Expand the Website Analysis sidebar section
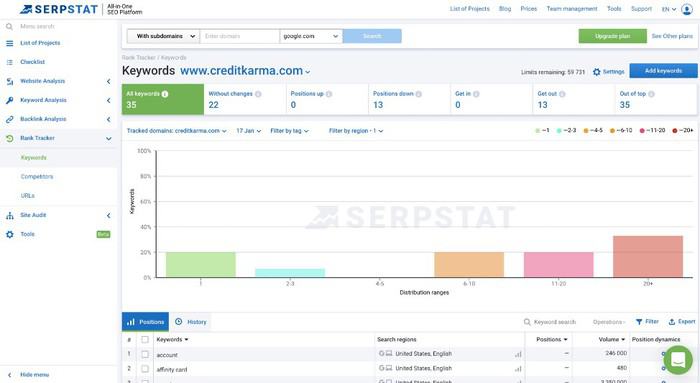This screenshot has width=700, height=383. (x=108, y=81)
